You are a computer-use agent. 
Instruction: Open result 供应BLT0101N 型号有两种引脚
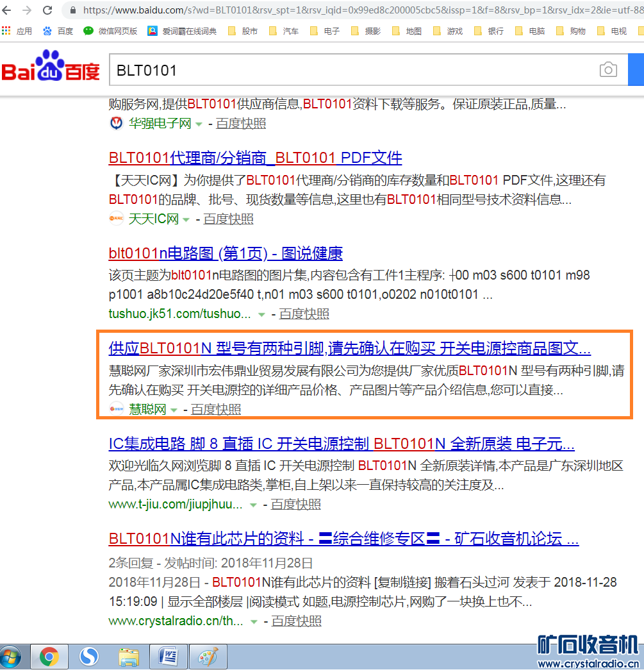(x=350, y=348)
